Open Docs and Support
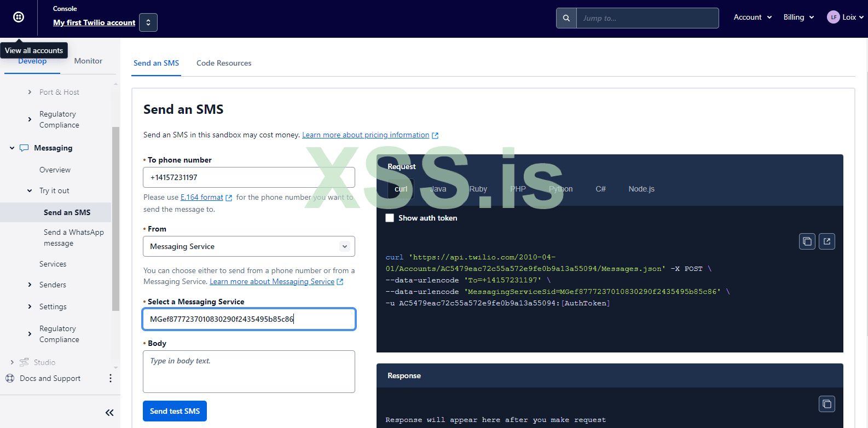868x428 pixels. pos(50,378)
